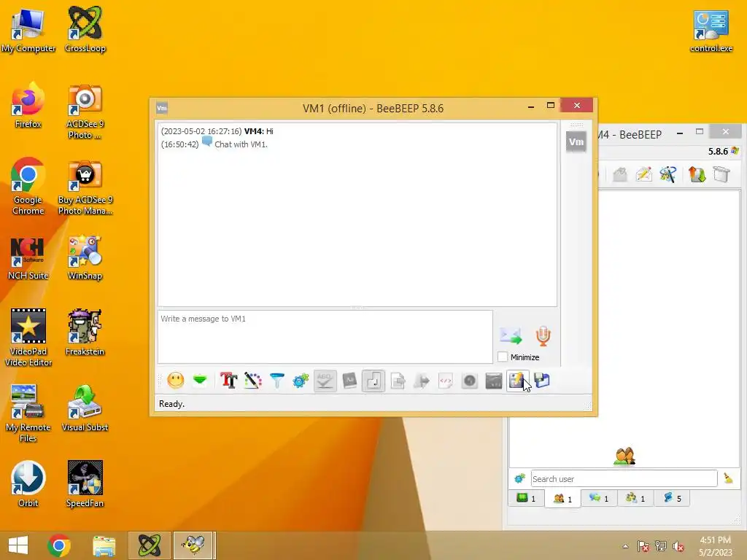Open the blue scroll tab showing 5
Screen dimensions: 747x560
[x=672, y=498]
